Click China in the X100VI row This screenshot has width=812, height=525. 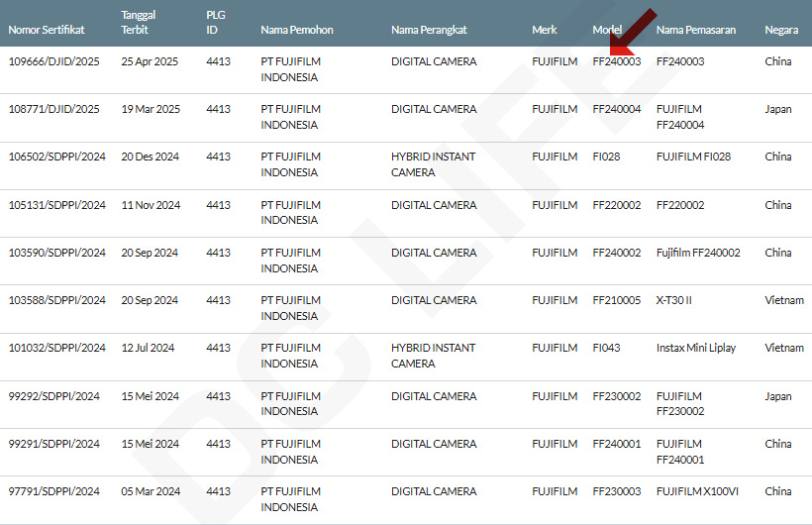[777, 491]
